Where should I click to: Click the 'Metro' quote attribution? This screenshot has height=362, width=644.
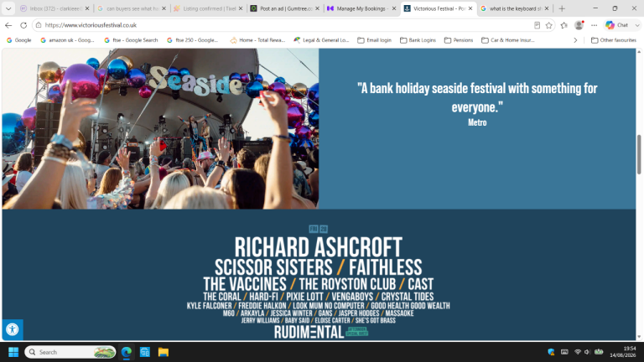pos(477,122)
